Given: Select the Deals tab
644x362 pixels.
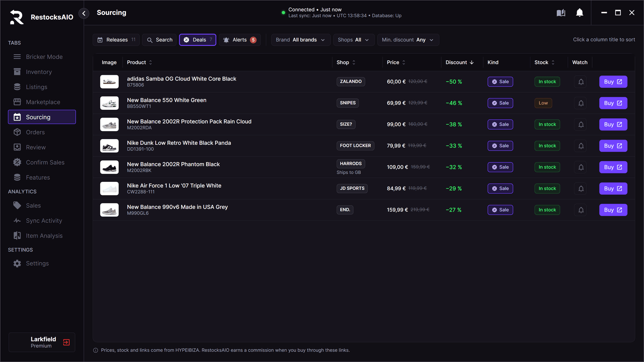Looking at the screenshot, I should pyautogui.click(x=198, y=40).
